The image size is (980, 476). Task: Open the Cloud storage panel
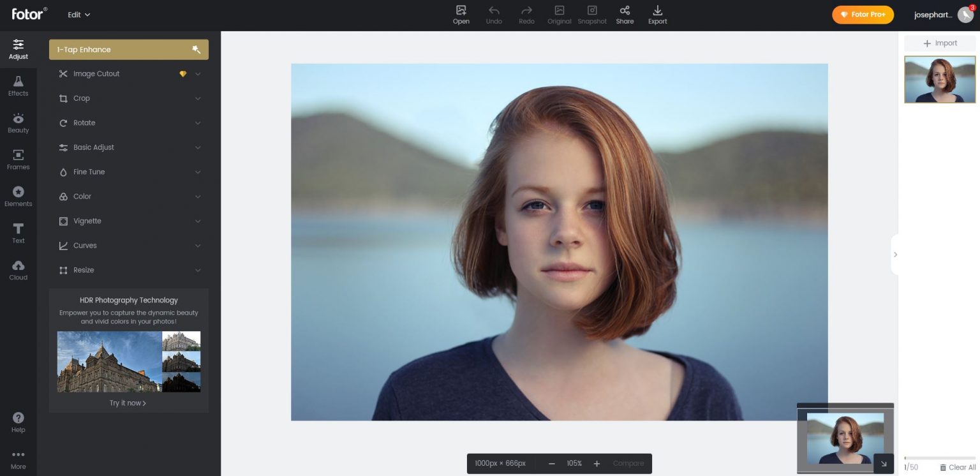18,270
